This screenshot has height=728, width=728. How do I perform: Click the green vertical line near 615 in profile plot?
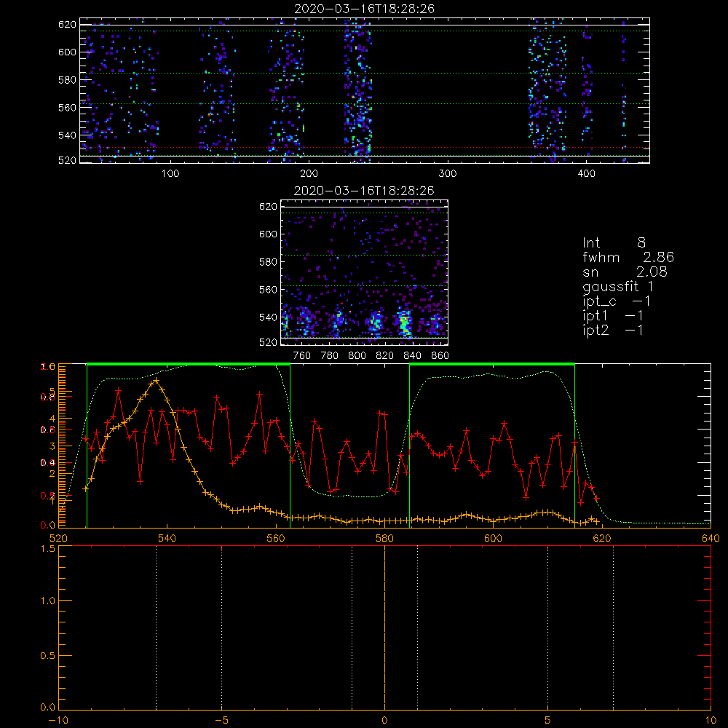pos(575,446)
